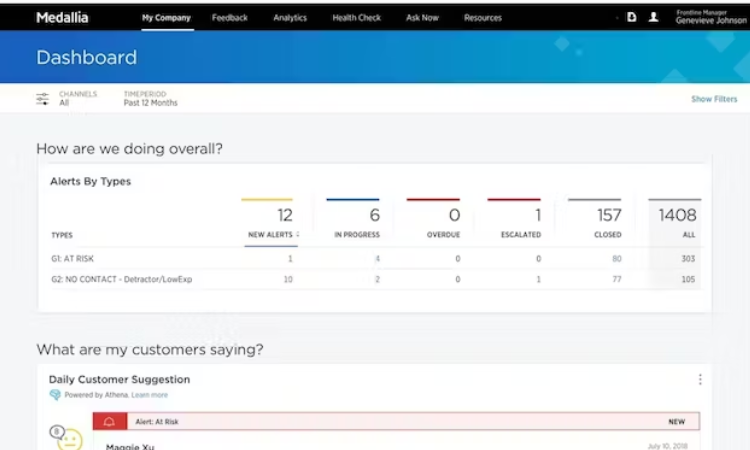Open the Feedback menu
This screenshot has height=450, width=750.
click(230, 18)
